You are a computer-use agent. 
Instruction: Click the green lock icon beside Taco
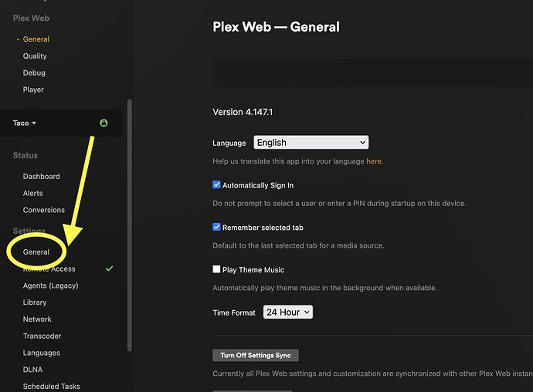pos(104,123)
